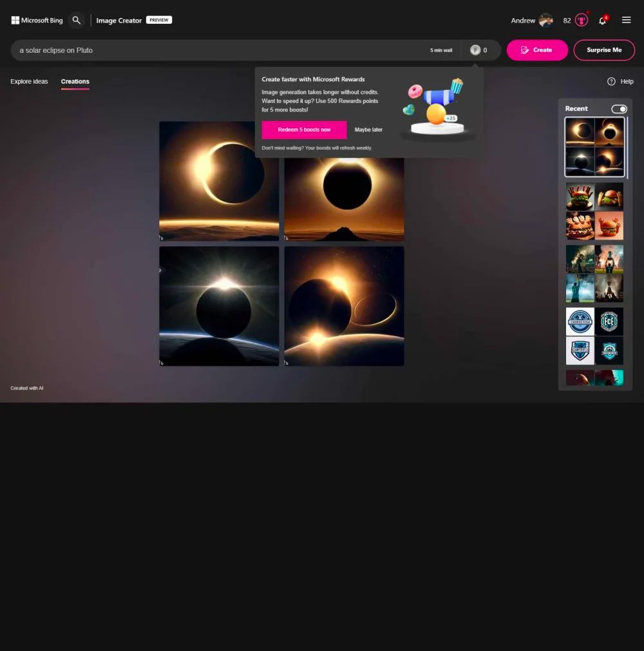Click the prompt text field
The height and width of the screenshot is (651, 644).
point(219,50)
